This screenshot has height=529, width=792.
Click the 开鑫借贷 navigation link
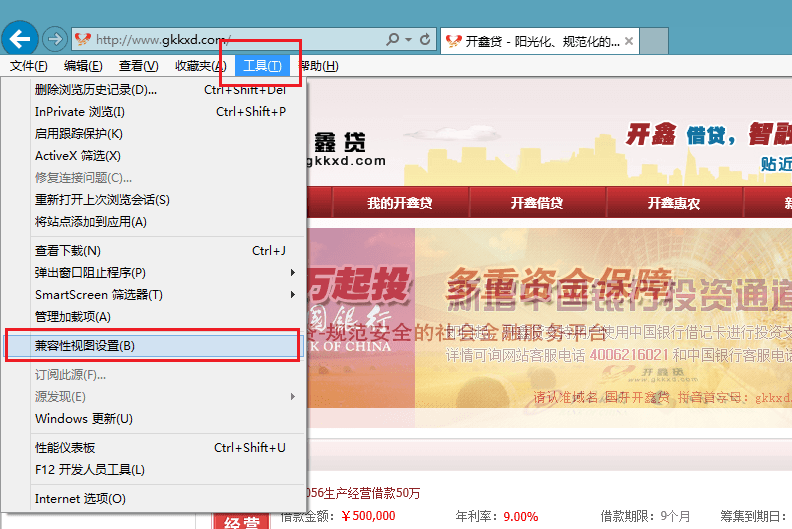(x=537, y=203)
